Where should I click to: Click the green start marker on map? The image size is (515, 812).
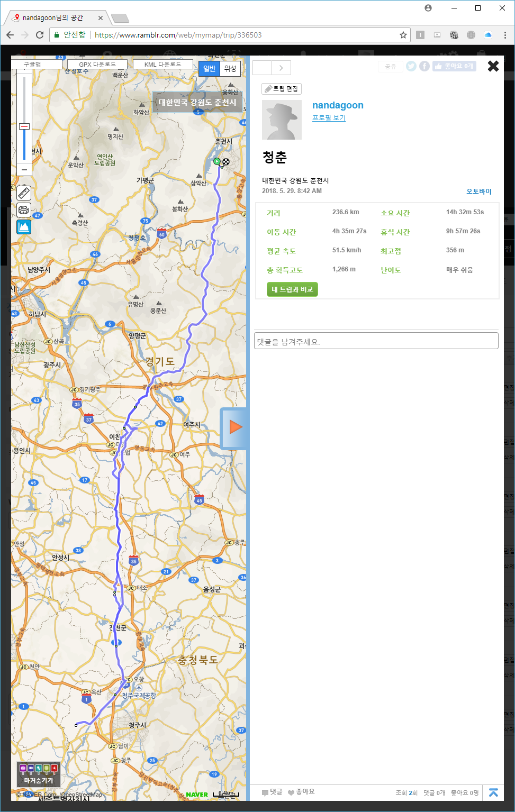tap(217, 161)
